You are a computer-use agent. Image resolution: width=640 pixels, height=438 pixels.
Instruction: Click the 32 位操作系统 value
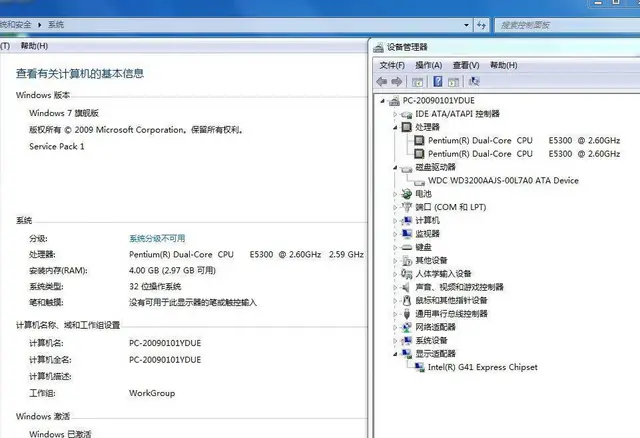pyautogui.click(x=155, y=287)
